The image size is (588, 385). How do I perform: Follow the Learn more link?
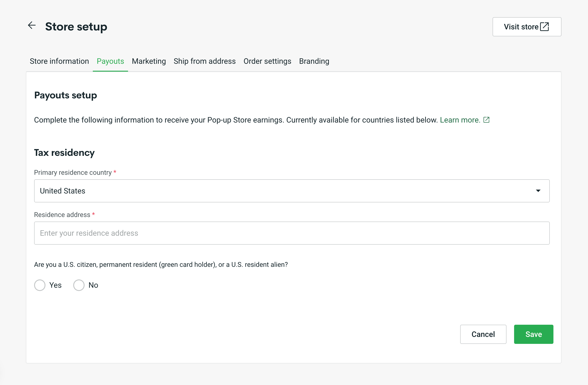[460, 120]
